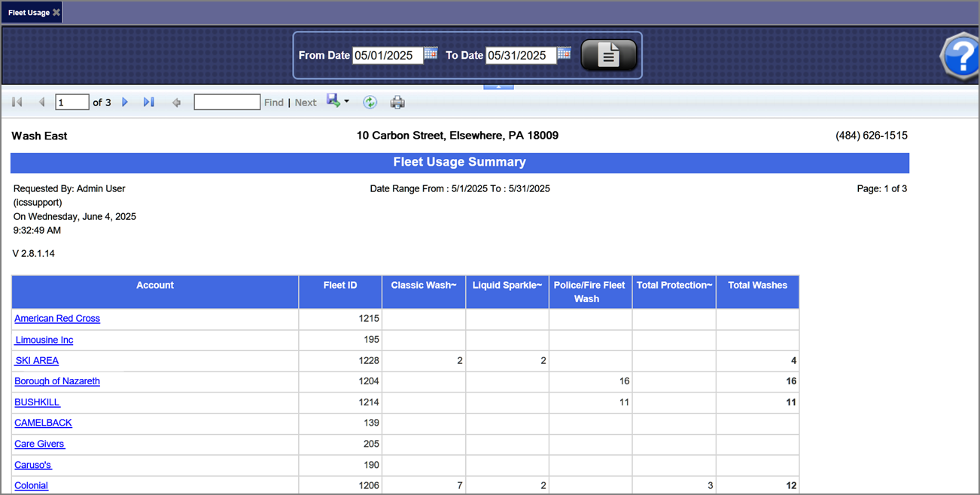Close the Fleet Usage tab
Image resolution: width=980 pixels, height=495 pixels.
[x=56, y=13]
